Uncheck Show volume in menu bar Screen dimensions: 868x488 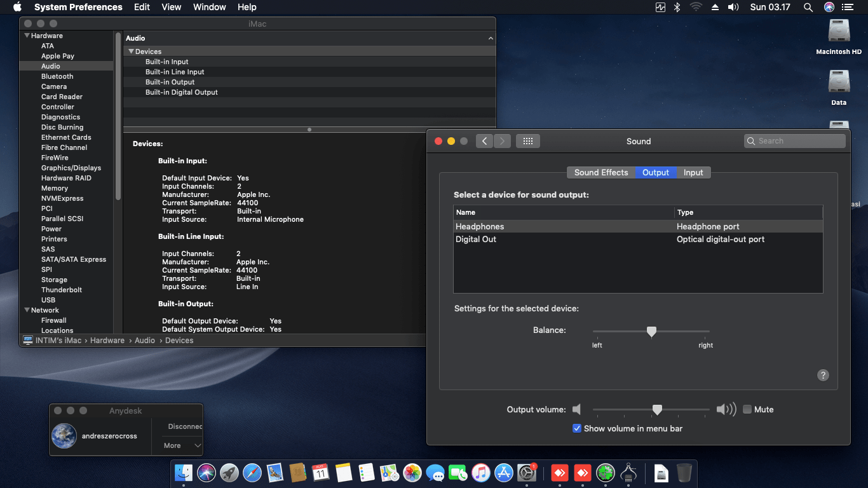(x=577, y=428)
